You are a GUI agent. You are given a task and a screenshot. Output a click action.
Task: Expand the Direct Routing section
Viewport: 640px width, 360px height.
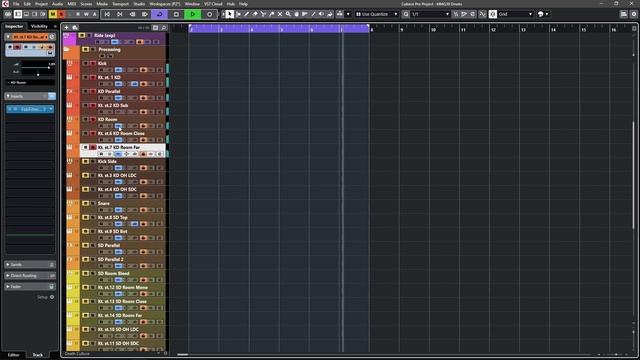[x=30, y=276]
